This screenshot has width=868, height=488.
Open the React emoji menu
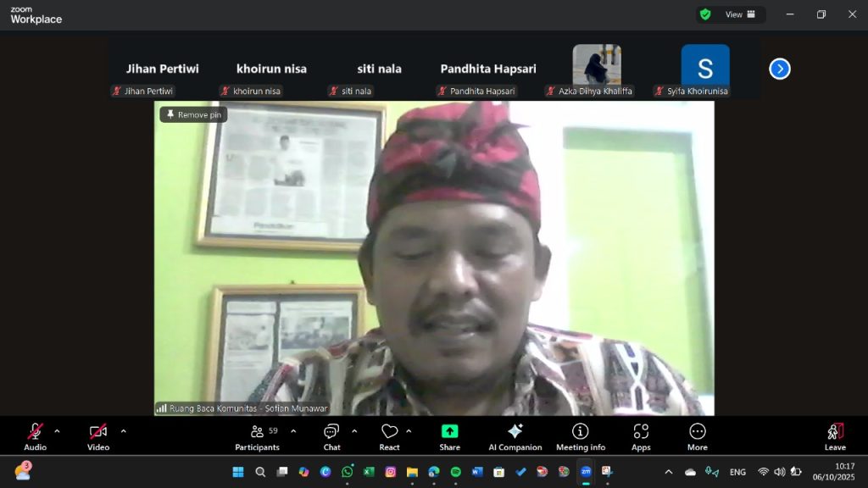389,435
